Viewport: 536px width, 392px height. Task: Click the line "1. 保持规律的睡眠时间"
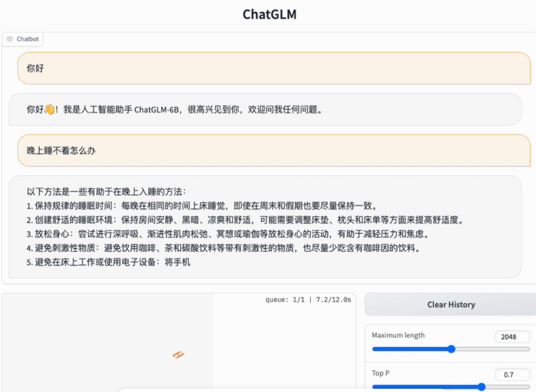point(202,206)
